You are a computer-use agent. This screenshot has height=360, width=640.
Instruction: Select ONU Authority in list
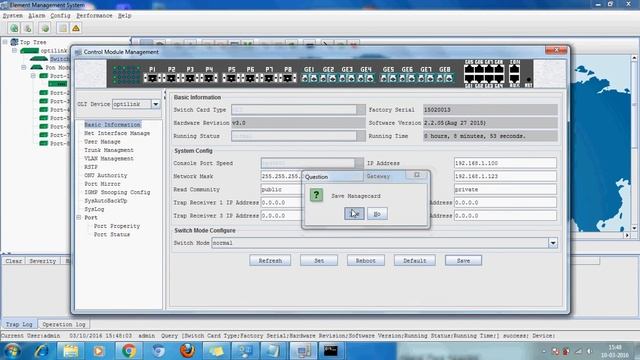[106, 176]
